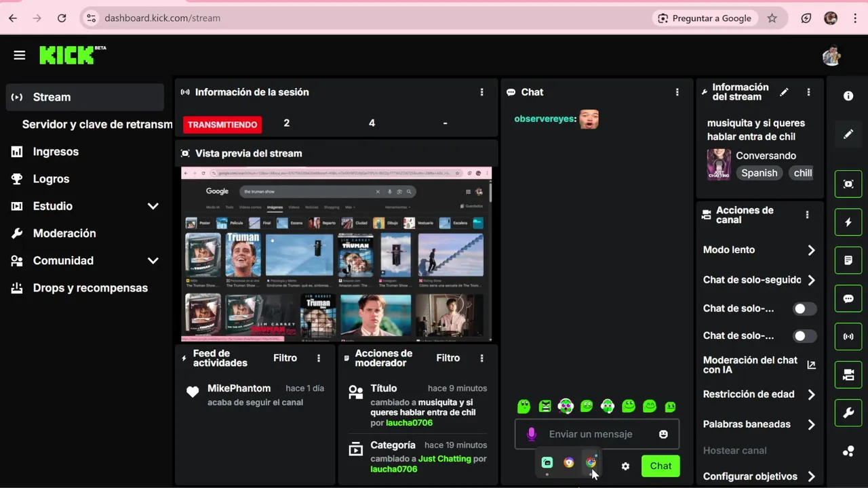Click the laucha0706 link under the Título change
Screen dimensions: 868x488
click(409, 423)
